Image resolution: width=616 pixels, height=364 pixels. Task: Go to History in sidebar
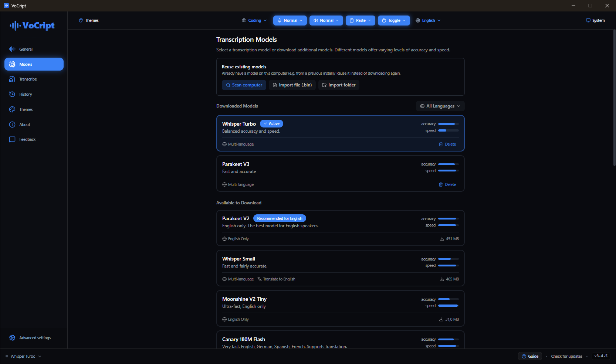tap(34, 94)
